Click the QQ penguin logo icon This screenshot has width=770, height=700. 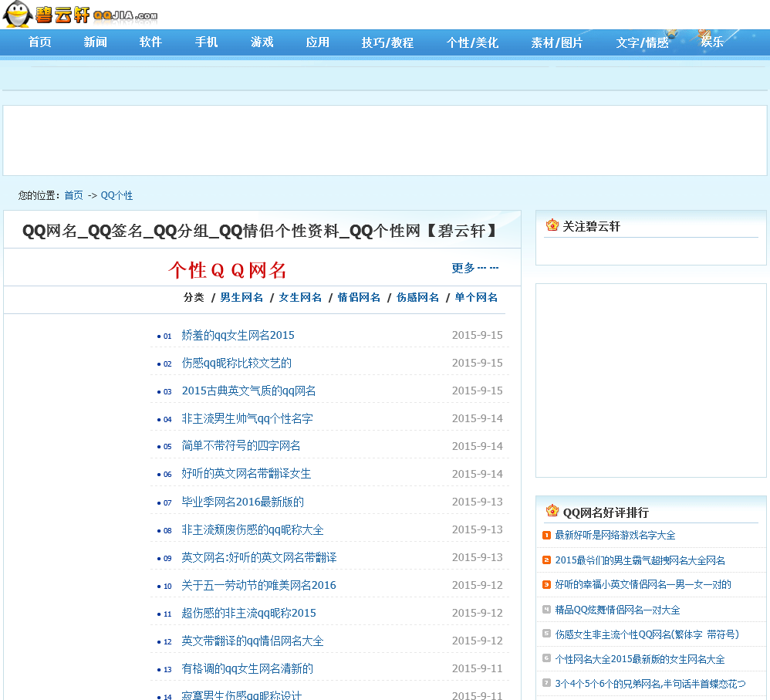point(17,14)
